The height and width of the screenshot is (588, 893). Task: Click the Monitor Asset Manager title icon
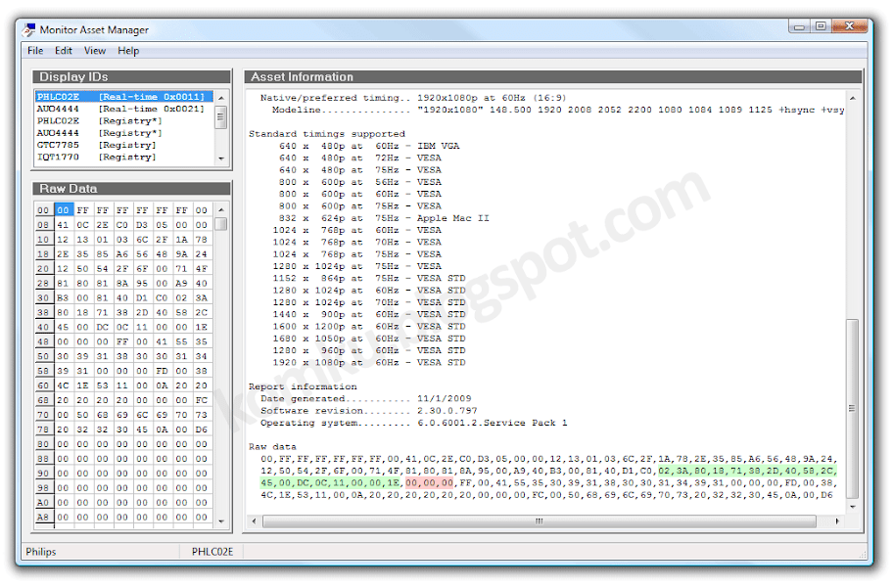[29, 29]
